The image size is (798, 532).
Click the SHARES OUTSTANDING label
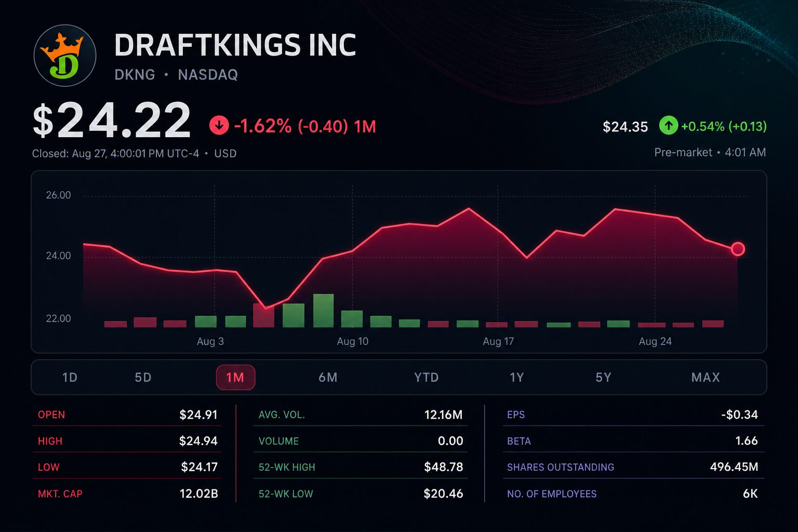[561, 467]
